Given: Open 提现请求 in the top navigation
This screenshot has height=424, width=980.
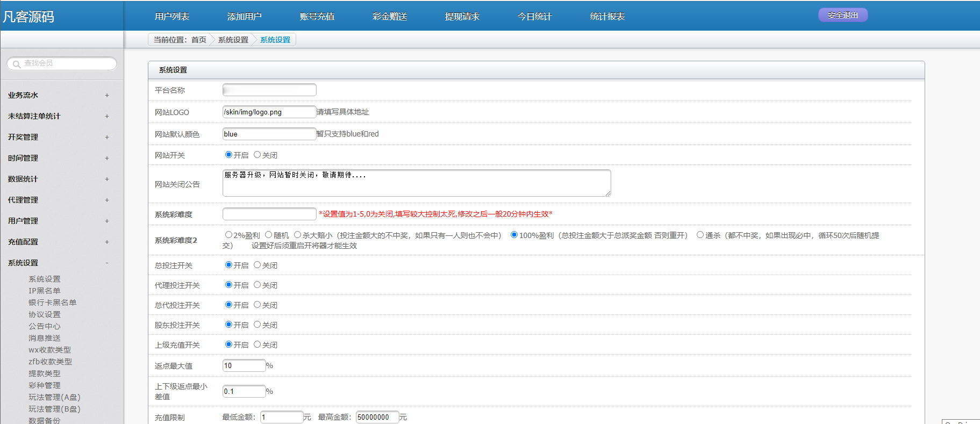Looking at the screenshot, I should coord(462,17).
